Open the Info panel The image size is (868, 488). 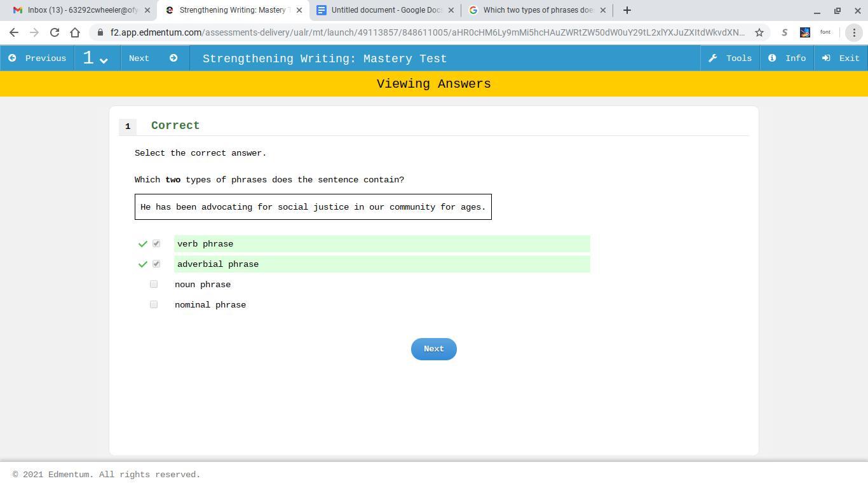(x=787, y=58)
